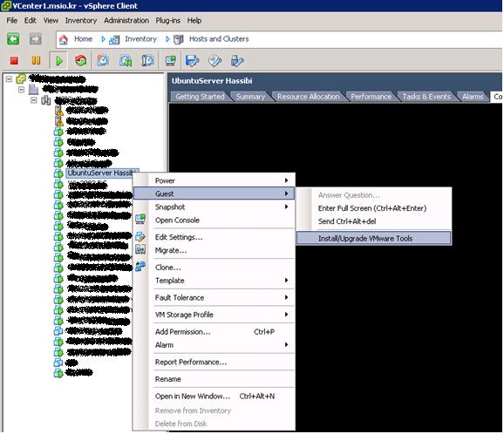This screenshot has width=504, height=434.
Task: Open the Administration menu
Action: [126, 21]
